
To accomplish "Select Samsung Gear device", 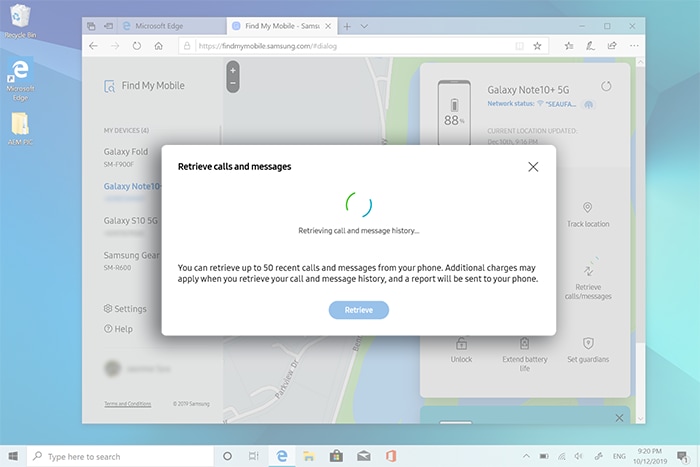I will pyautogui.click(x=132, y=260).
